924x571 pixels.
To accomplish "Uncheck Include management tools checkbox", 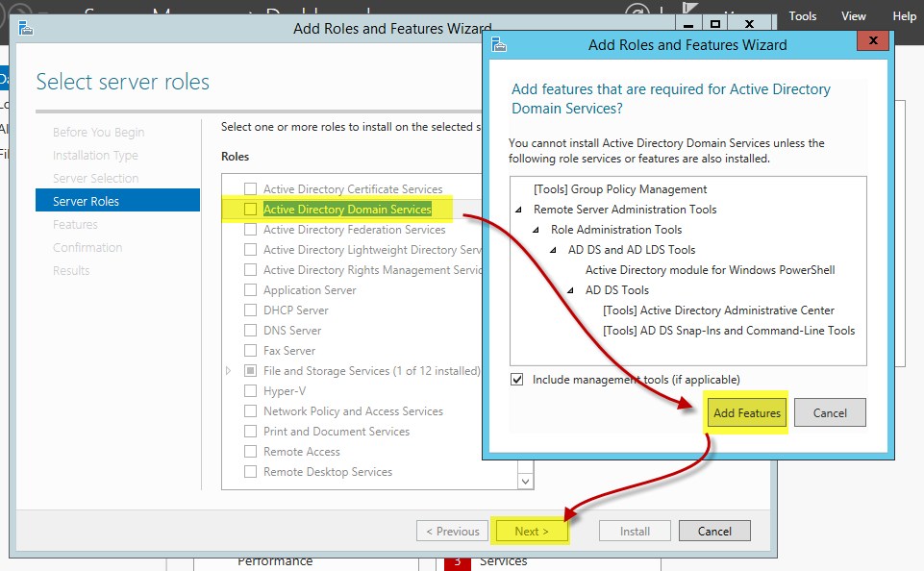I will point(516,380).
